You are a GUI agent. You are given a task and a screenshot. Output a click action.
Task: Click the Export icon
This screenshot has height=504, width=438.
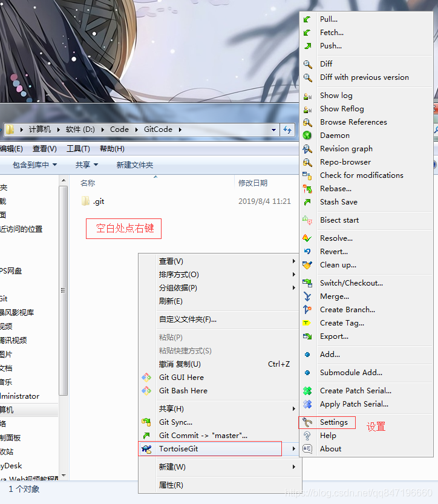(x=307, y=336)
